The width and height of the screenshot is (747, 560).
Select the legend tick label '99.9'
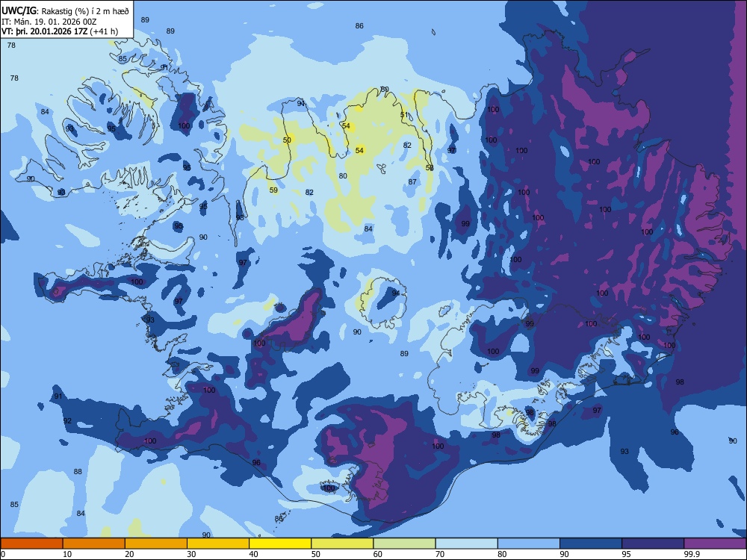pos(691,554)
